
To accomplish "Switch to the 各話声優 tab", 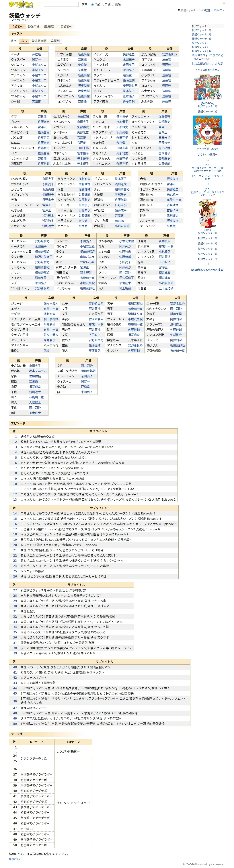I will tap(34, 26).
